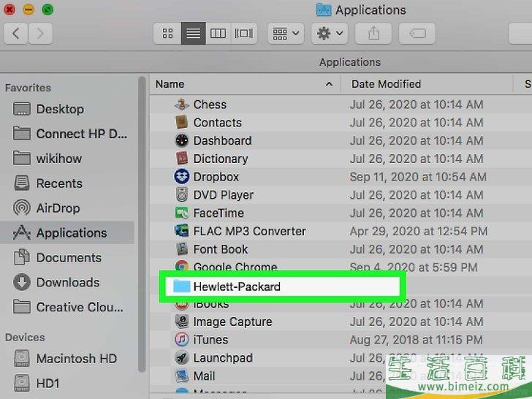
Task: Select the iTunes app icon
Action: (x=181, y=340)
